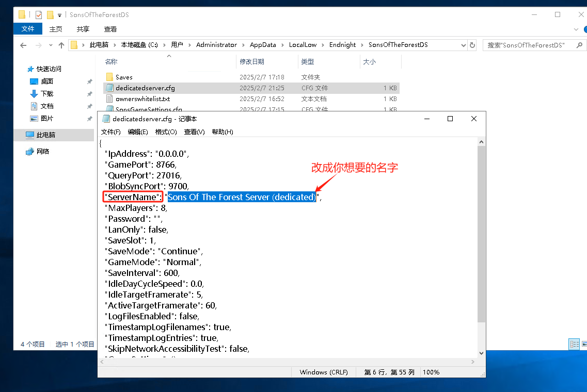The height and width of the screenshot is (392, 587).
Task: Click Notepad vertical scrollbar down arrow
Action: click(482, 353)
